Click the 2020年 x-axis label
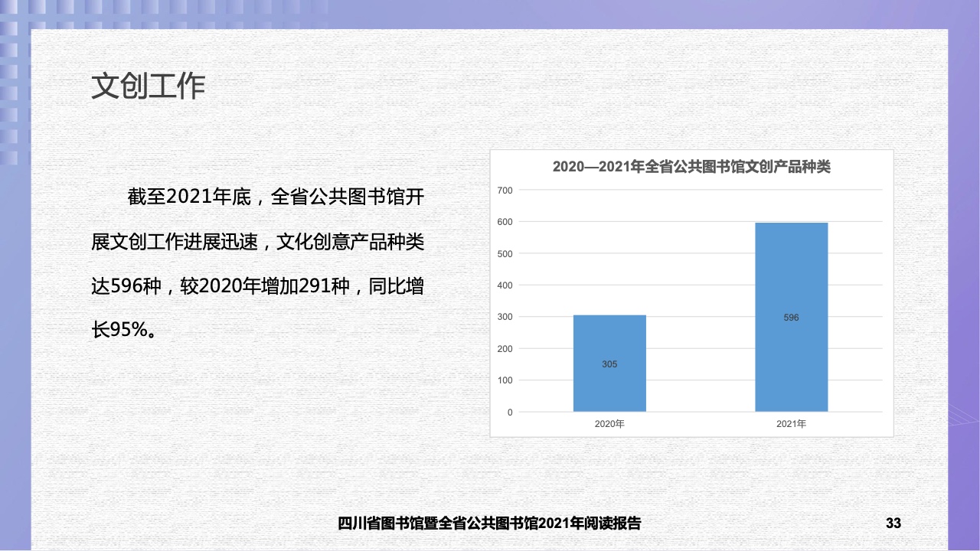Viewport: 980px width, 551px height. 609,423
